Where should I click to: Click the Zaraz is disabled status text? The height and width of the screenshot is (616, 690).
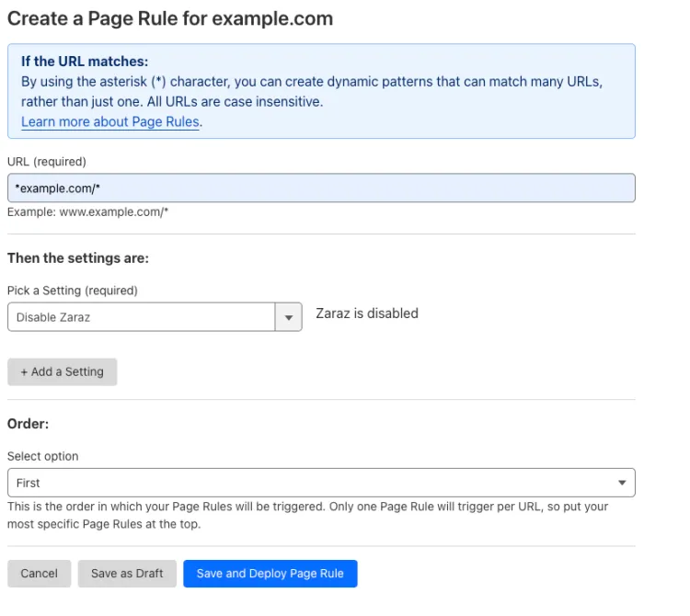[x=367, y=314]
